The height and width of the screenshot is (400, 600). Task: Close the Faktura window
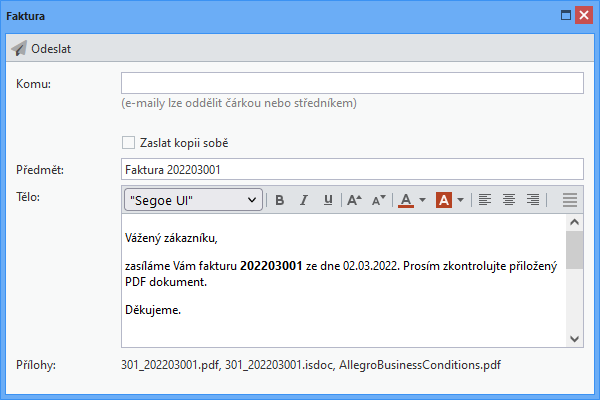pos(584,15)
